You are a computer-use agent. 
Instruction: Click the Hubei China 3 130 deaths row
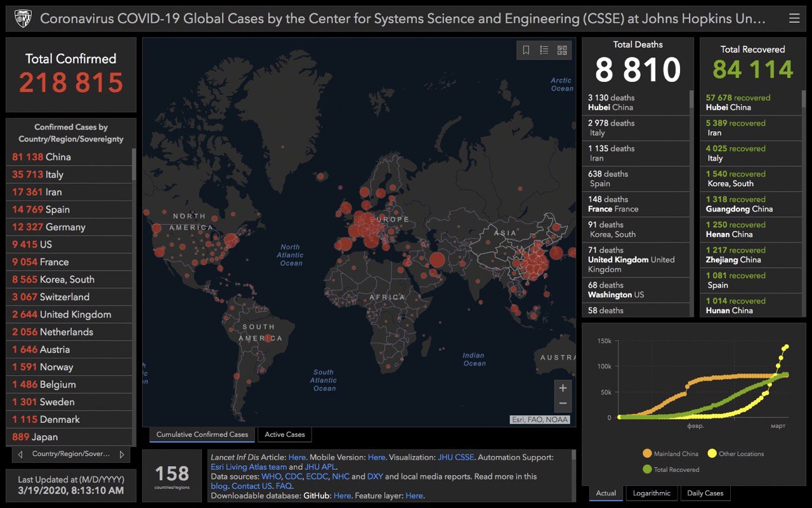click(x=636, y=102)
